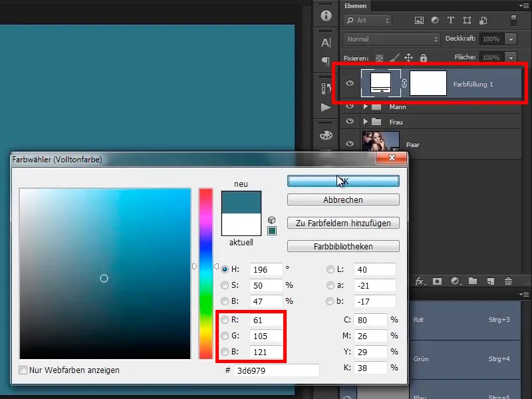Delete layer trash icon
This screenshot has width=532, height=399.
coord(508,281)
